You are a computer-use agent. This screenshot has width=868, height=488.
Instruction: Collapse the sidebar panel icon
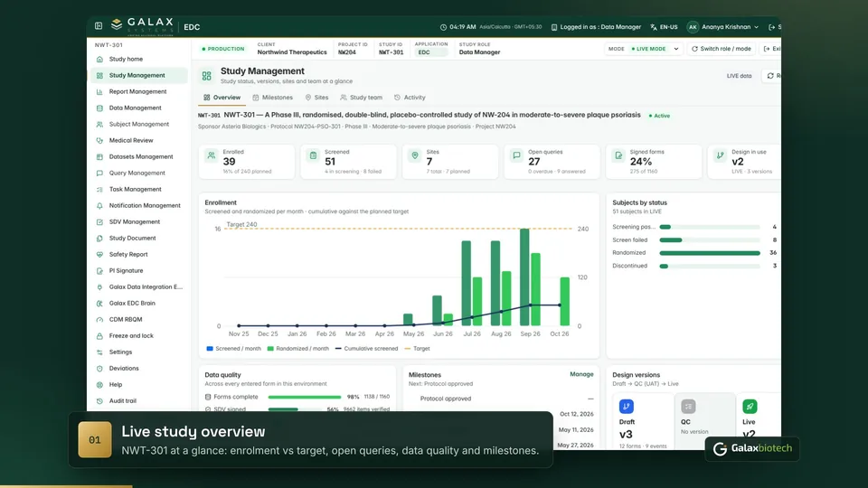click(99, 26)
